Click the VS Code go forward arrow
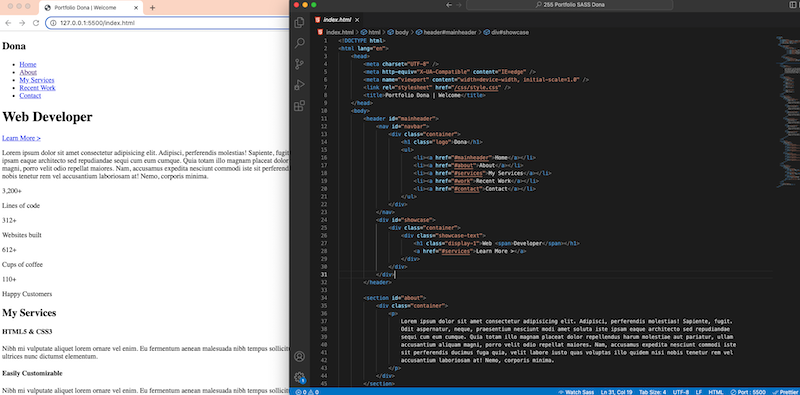The width and height of the screenshot is (800, 395). 459,5
